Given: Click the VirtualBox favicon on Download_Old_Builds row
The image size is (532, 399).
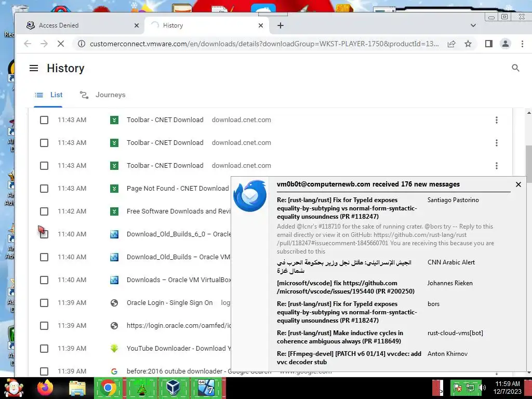Looking at the screenshot, I should pyautogui.click(x=114, y=257).
